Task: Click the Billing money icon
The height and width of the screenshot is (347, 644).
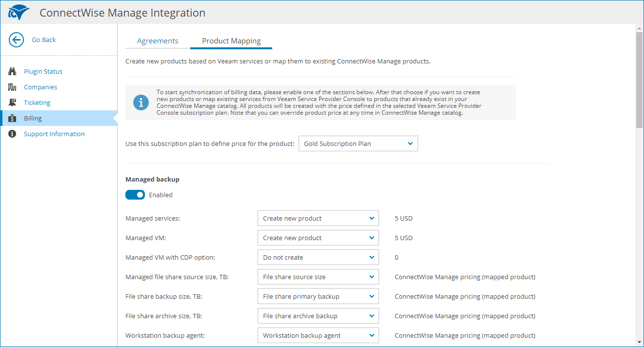Action: point(13,119)
